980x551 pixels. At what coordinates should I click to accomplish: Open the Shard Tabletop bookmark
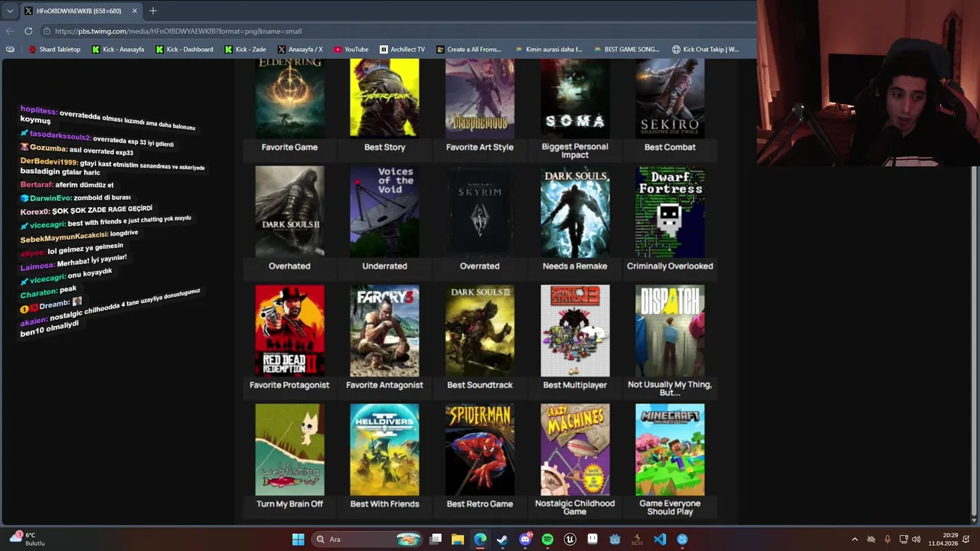54,49
